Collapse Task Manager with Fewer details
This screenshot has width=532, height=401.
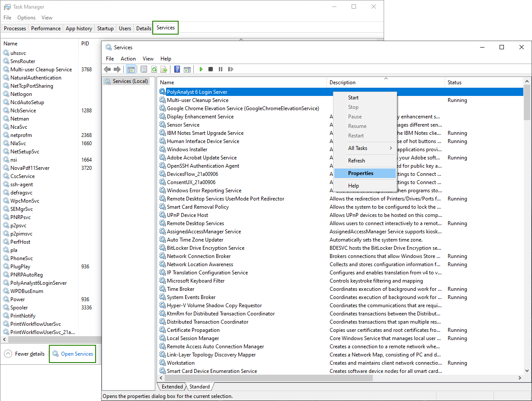click(x=29, y=354)
